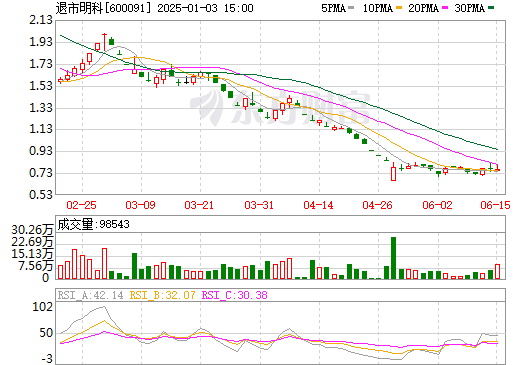
Task: Click the 06-15 date label
Action: (495, 205)
